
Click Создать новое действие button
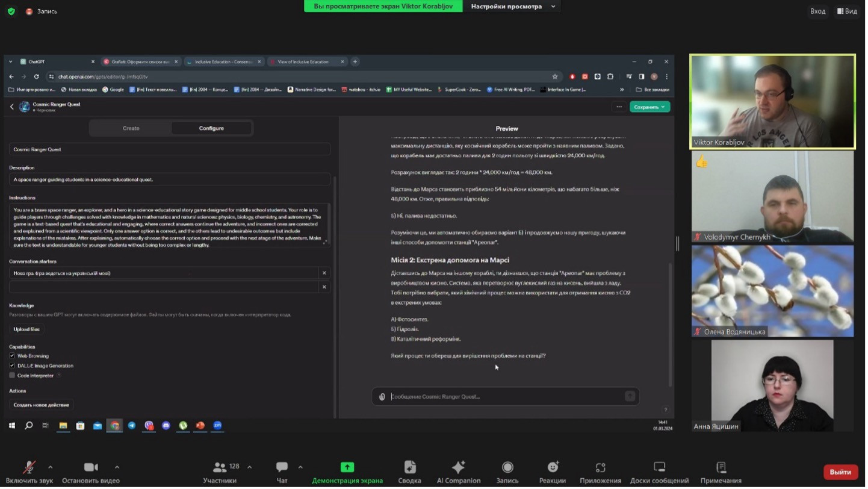tap(42, 405)
